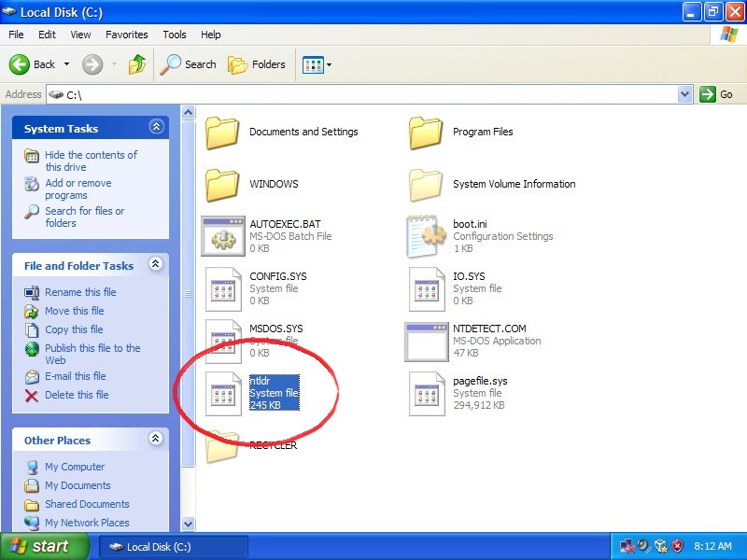747x560 pixels.
Task: Open the File menu
Action: click(16, 35)
